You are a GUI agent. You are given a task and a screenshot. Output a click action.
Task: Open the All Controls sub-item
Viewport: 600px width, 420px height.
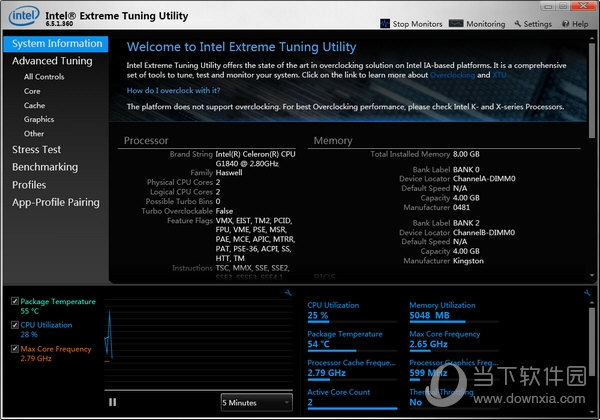point(44,77)
